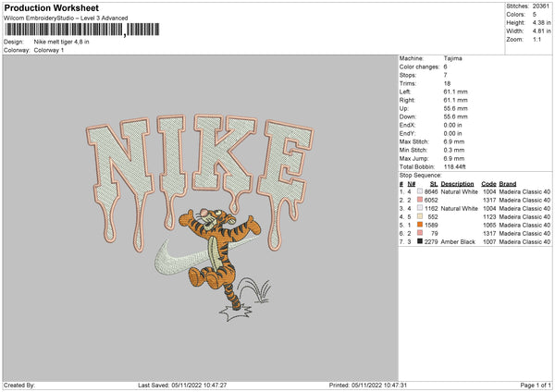Image resolution: width=555 pixels, height=392 pixels.
Task: Click the EndX value 0.00 in
Action: point(452,125)
